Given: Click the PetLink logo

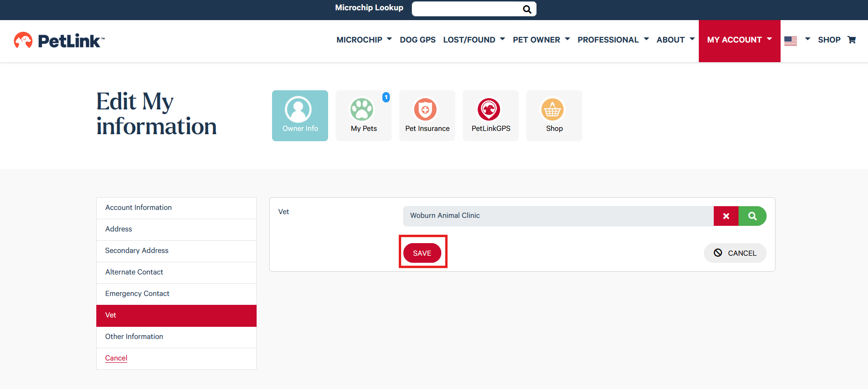Looking at the screenshot, I should (59, 41).
